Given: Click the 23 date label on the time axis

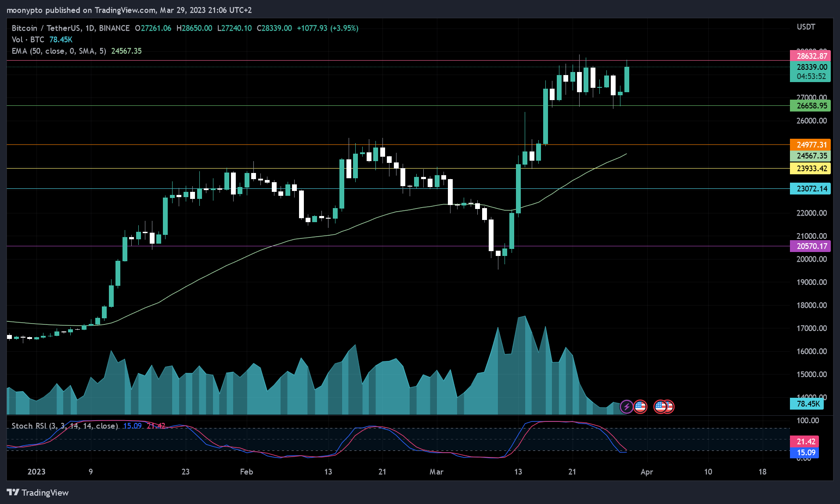Looking at the screenshot, I should click(x=185, y=472).
